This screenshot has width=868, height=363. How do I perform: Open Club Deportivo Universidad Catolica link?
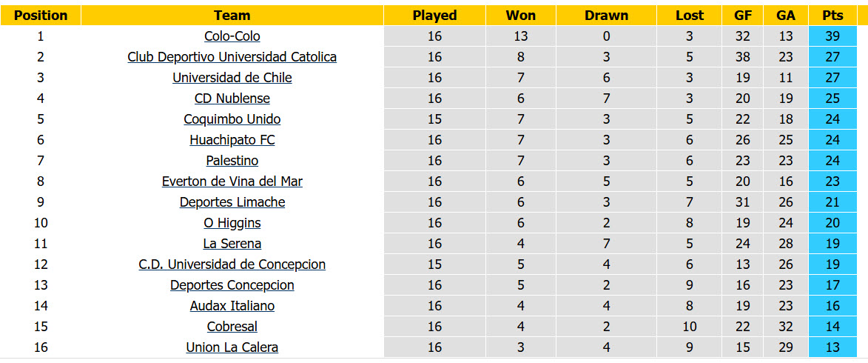tap(232, 57)
